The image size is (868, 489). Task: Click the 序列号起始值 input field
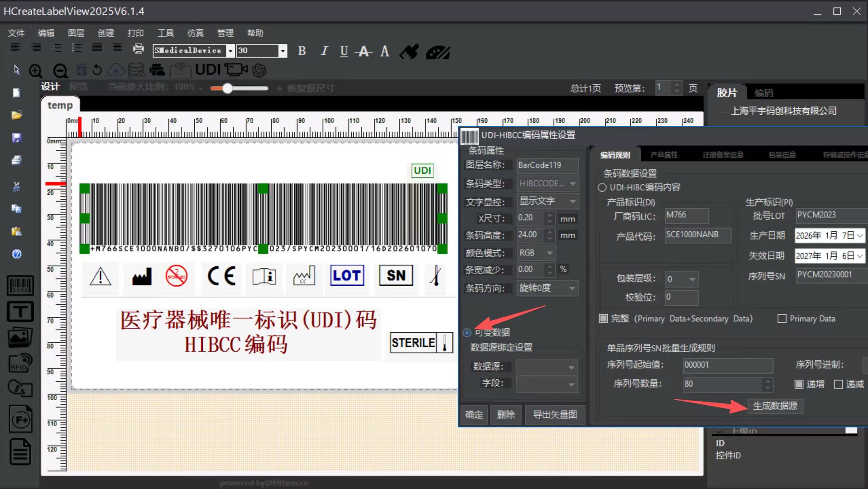coord(728,365)
